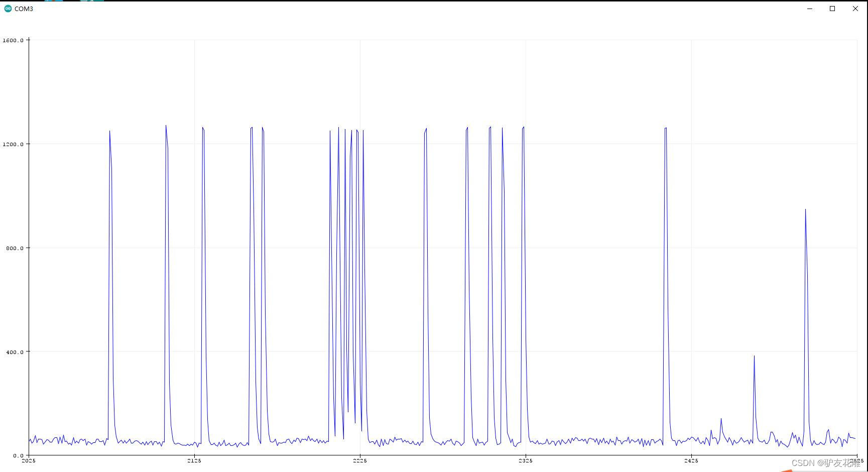Click the 1600.0 y-axis label
The height and width of the screenshot is (472, 868).
pyautogui.click(x=13, y=40)
